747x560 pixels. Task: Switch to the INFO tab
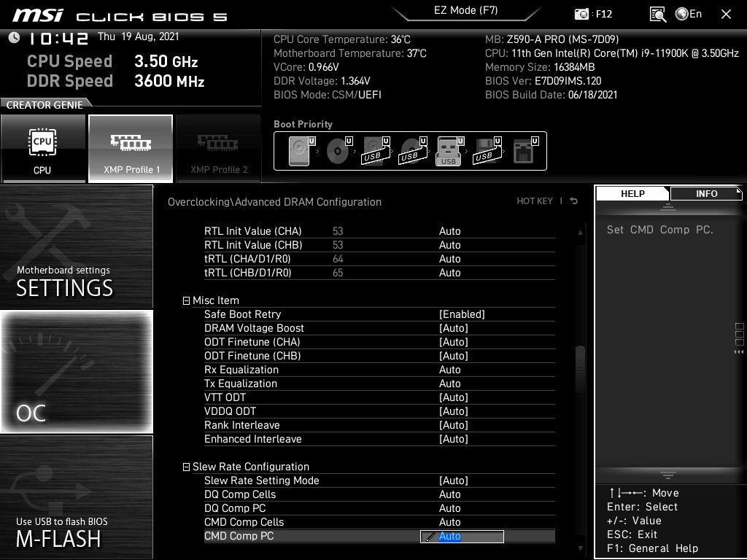(x=706, y=193)
